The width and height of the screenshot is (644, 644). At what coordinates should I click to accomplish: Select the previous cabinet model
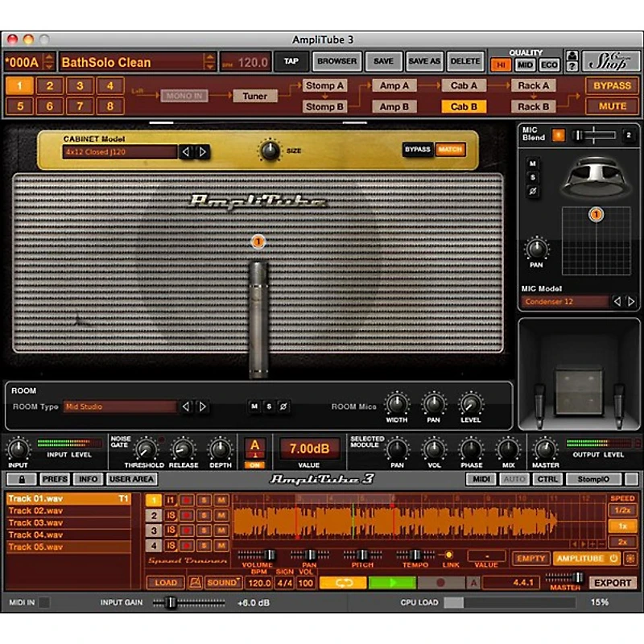186,152
